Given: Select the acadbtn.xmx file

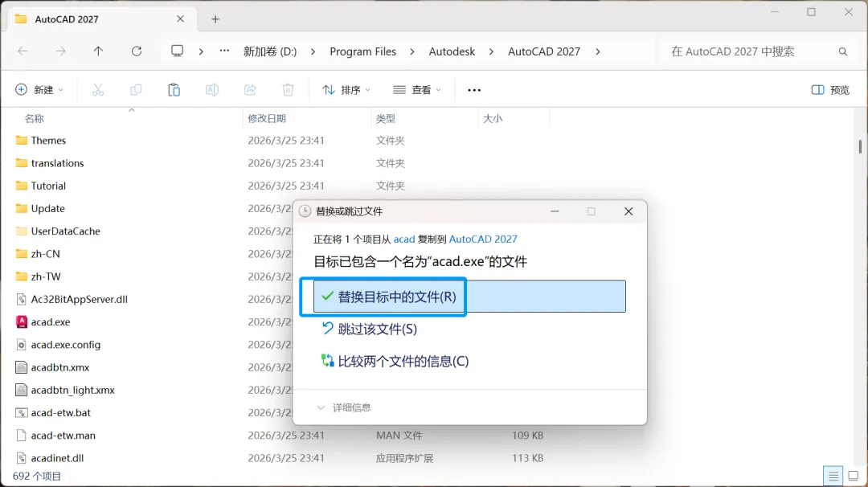Looking at the screenshot, I should tap(59, 367).
